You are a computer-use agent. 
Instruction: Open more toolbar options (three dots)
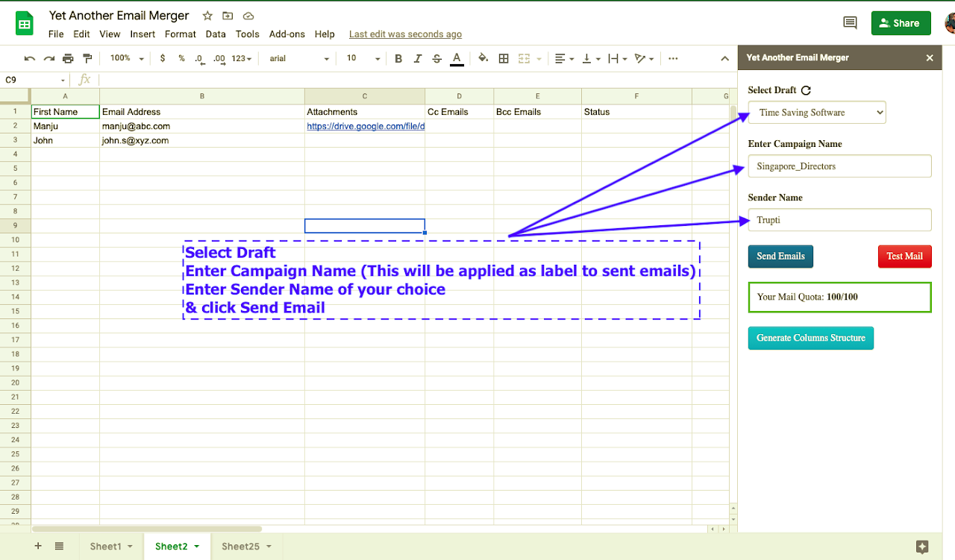click(x=673, y=58)
